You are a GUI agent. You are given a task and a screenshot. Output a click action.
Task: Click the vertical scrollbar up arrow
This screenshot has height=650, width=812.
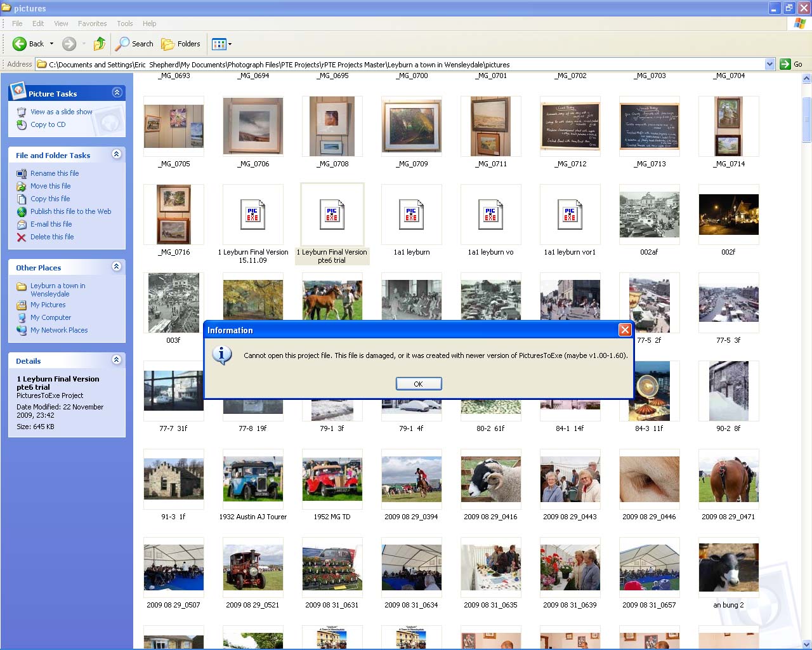tap(807, 79)
